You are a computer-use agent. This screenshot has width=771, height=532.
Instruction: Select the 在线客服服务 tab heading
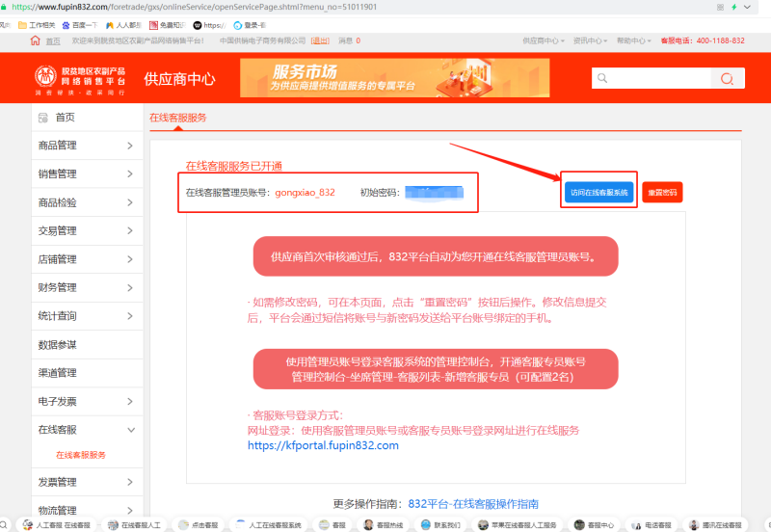click(177, 118)
